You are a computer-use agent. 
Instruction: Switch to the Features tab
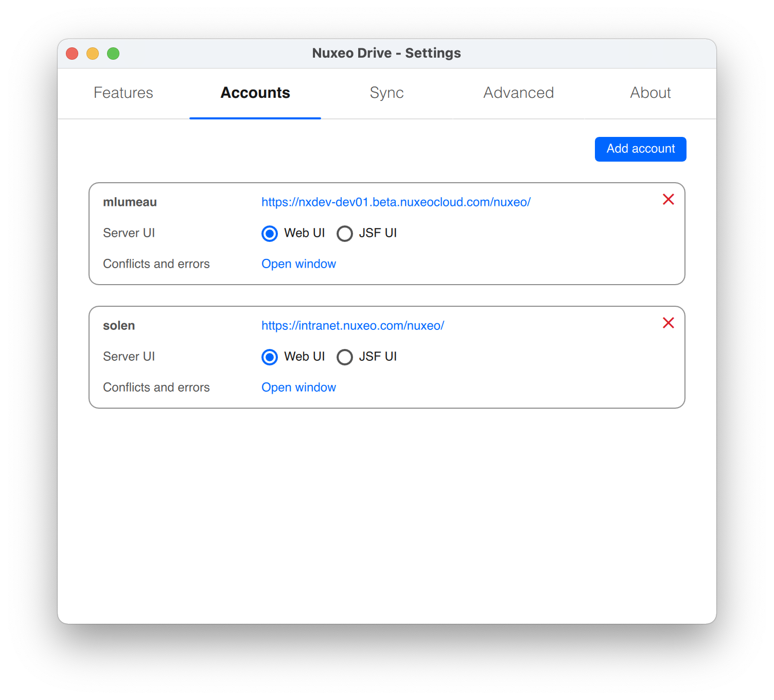(124, 93)
